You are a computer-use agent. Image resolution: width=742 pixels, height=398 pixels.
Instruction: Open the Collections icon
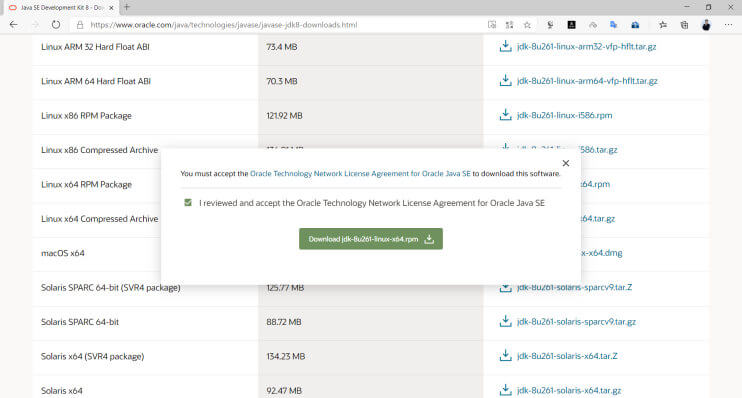pyautogui.click(x=684, y=25)
